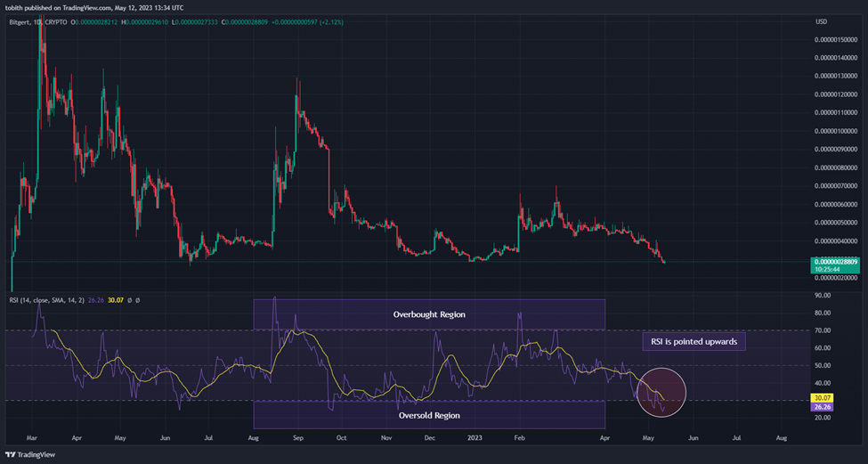The height and width of the screenshot is (464, 868).
Task: Click the 20.00 level on RSI axis
Action: [823, 418]
